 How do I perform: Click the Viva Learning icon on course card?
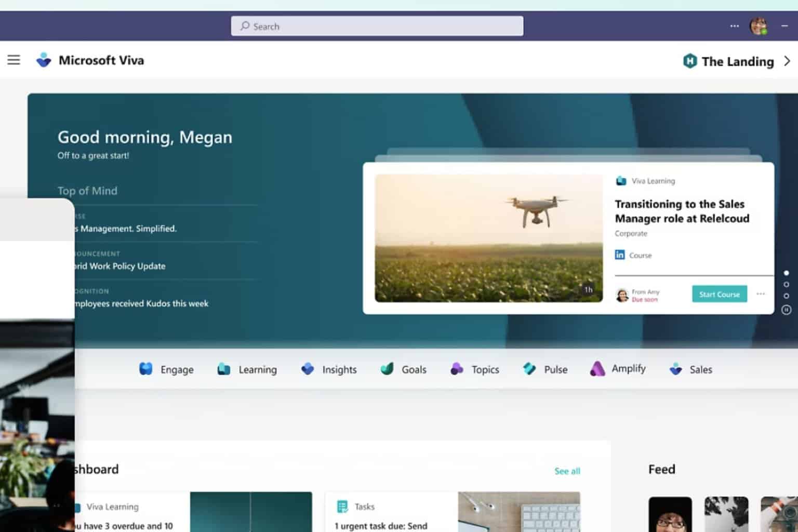pos(621,181)
